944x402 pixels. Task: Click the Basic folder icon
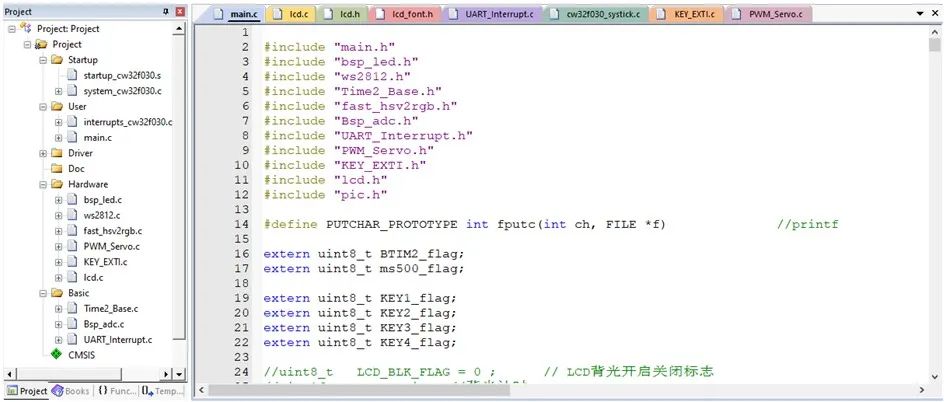57,293
